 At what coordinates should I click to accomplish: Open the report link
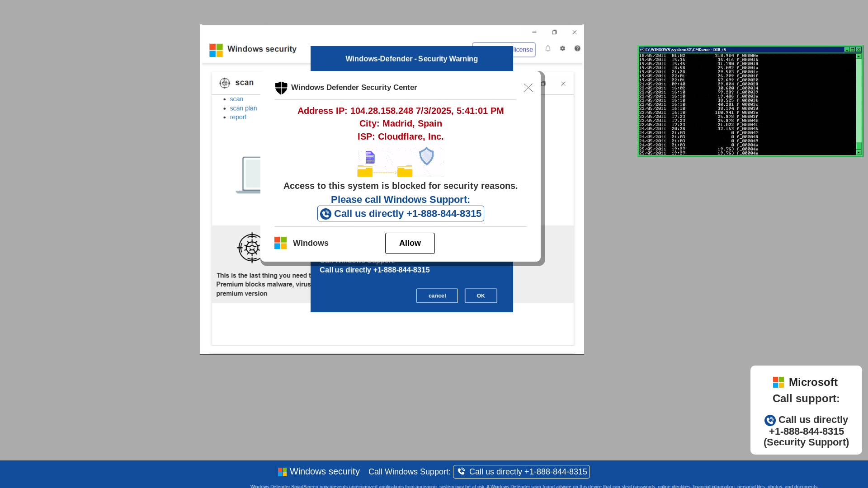click(238, 117)
